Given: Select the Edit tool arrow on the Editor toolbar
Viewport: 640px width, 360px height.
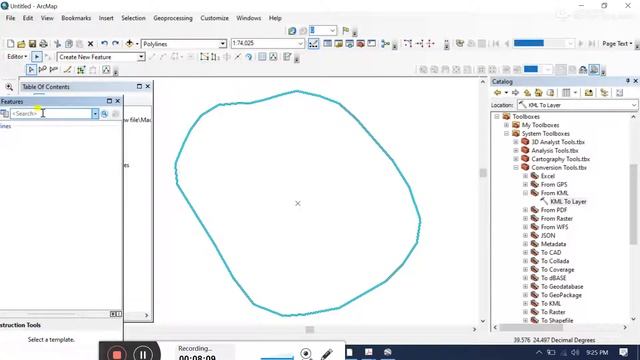Looking at the screenshot, I should click(x=37, y=57).
